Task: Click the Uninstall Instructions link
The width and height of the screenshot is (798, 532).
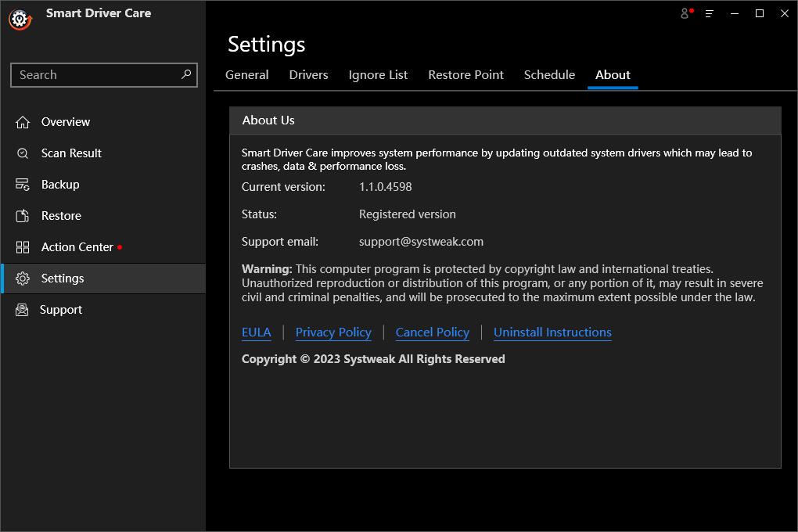Action: (552, 332)
